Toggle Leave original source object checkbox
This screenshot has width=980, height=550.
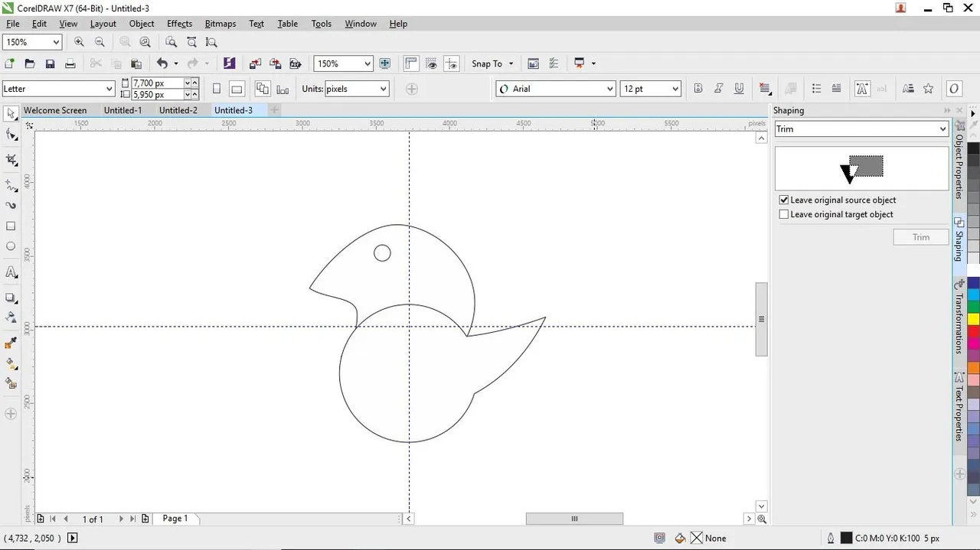[784, 200]
